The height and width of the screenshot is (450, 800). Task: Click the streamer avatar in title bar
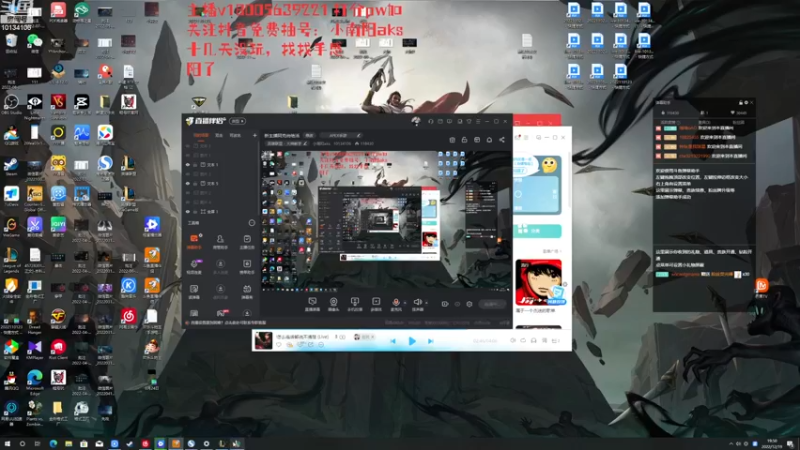416,121
